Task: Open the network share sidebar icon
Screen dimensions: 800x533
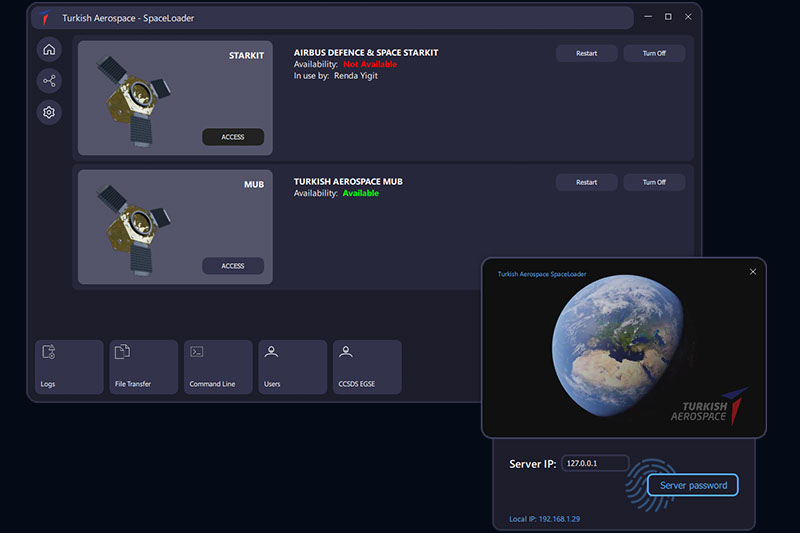Action: 49,81
